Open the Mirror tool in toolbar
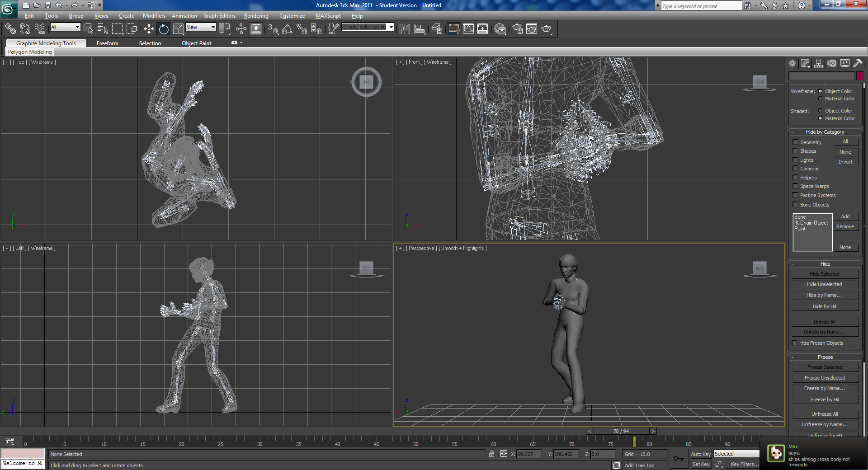This screenshot has width=868, height=470. pyautogui.click(x=405, y=29)
